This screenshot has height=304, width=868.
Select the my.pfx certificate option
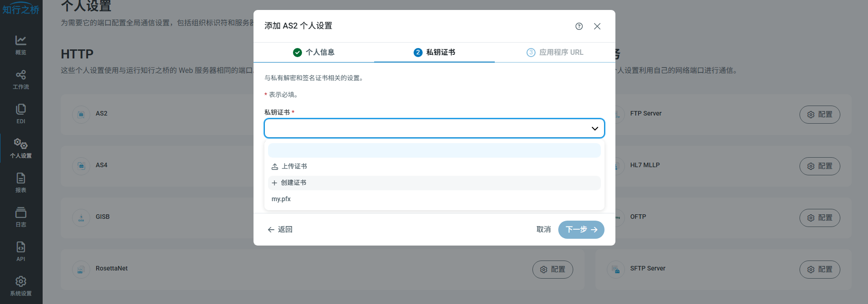coord(281,199)
